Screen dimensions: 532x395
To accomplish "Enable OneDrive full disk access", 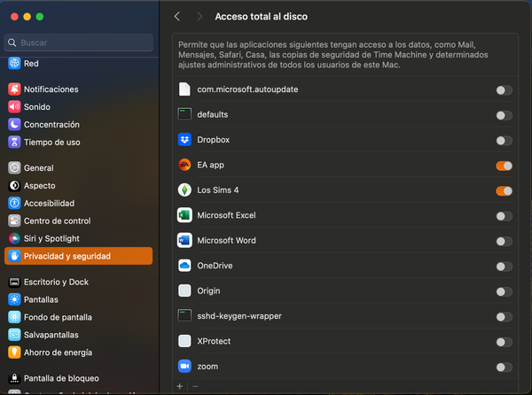I will pos(504,267).
